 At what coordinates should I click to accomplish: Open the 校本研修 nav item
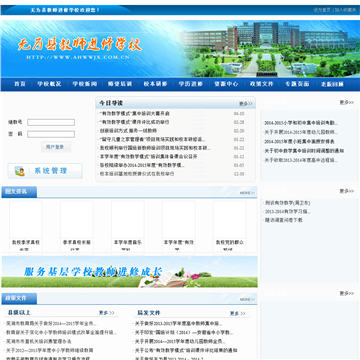tap(155, 84)
